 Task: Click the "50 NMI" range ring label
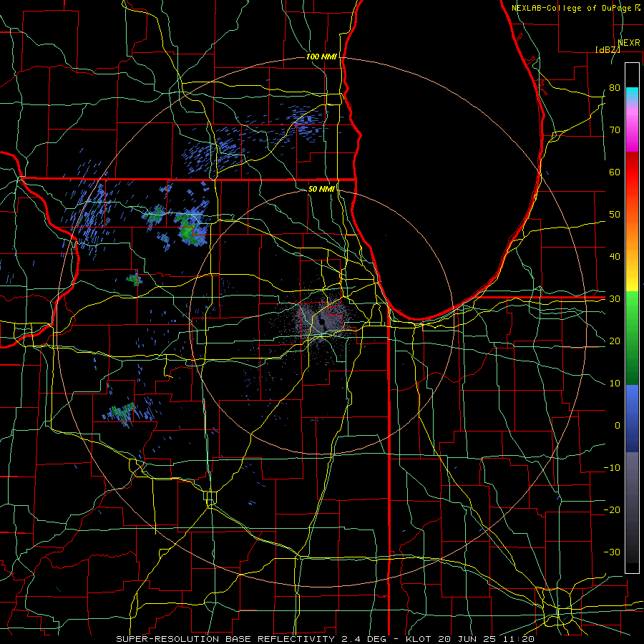pos(321,189)
